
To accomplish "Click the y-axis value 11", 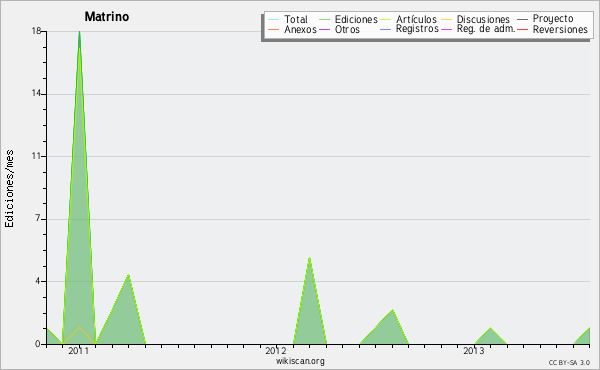I will (x=36, y=156).
